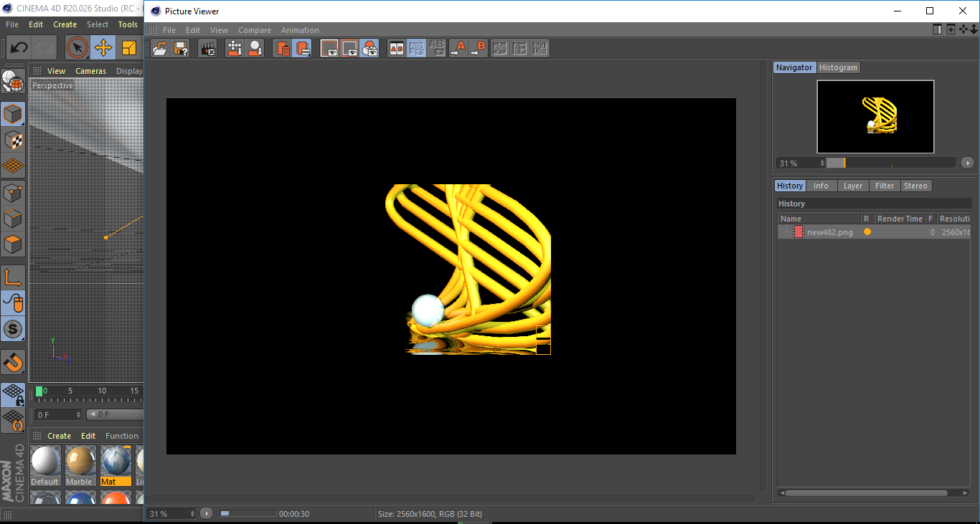Viewport: 980px width, 524px height.
Task: Click the Save As disk icon
Action: [181, 48]
